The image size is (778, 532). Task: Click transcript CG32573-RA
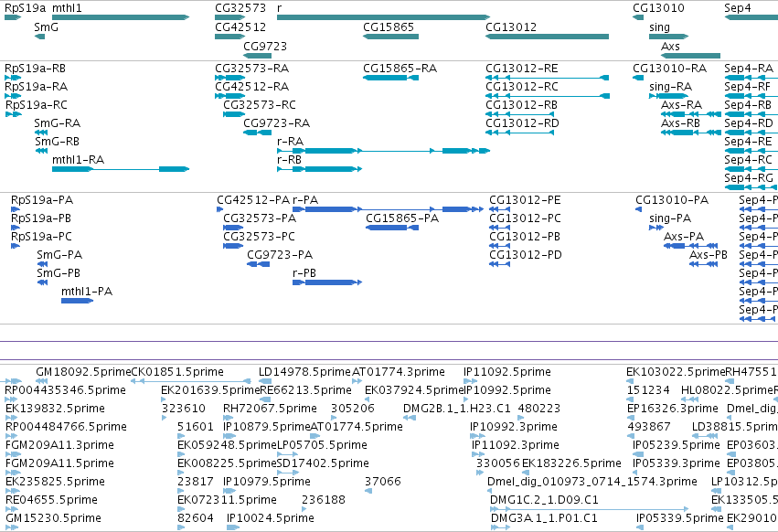tap(252, 69)
